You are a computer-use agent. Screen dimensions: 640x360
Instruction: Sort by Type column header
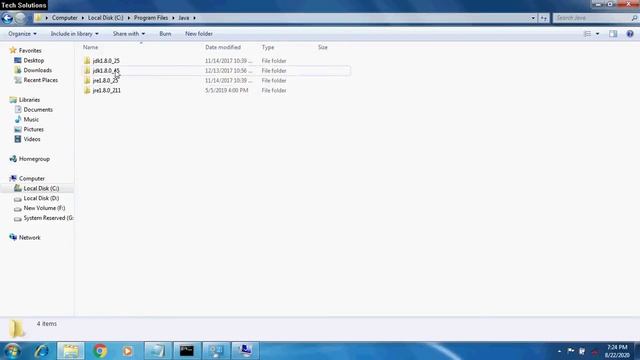tap(268, 47)
